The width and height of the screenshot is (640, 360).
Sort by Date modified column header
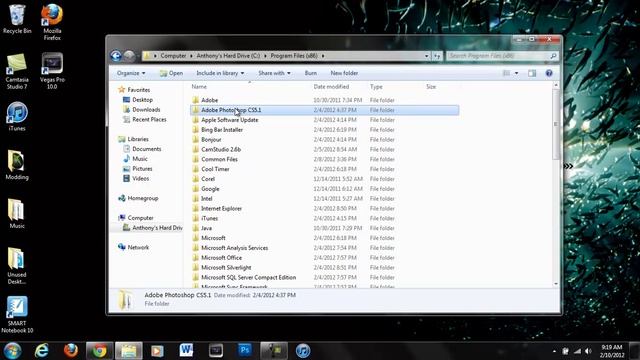(x=331, y=87)
